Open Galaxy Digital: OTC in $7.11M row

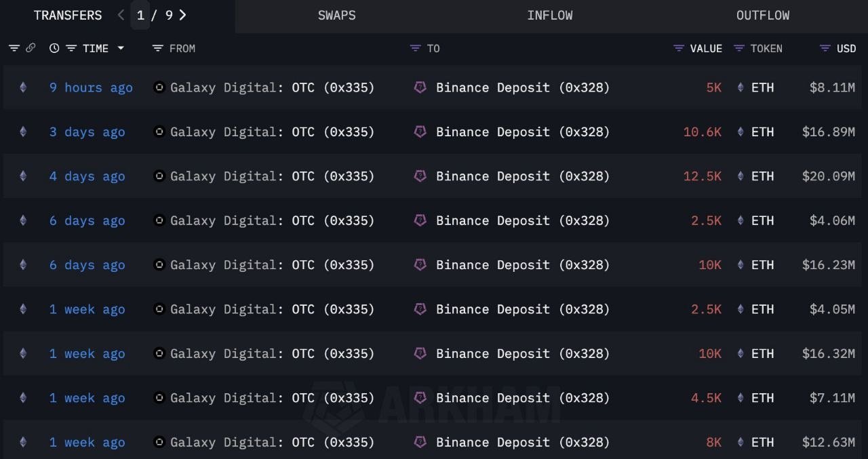[x=273, y=398]
